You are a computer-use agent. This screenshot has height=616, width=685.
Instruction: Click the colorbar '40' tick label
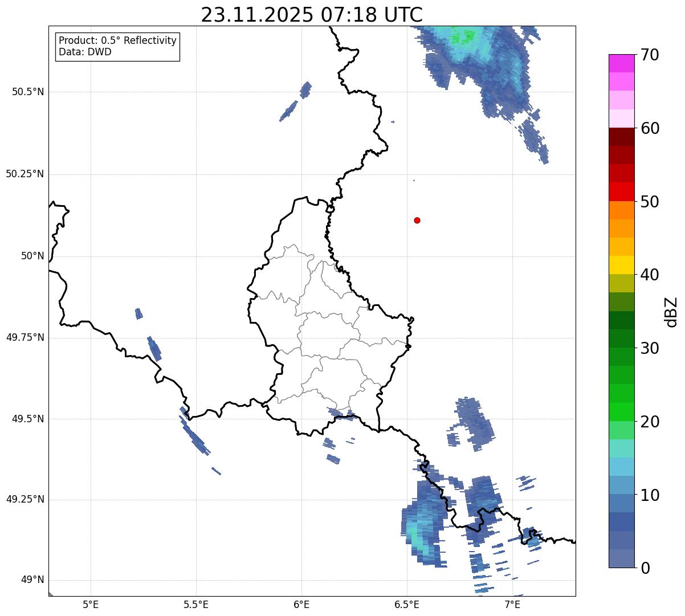[650, 275]
